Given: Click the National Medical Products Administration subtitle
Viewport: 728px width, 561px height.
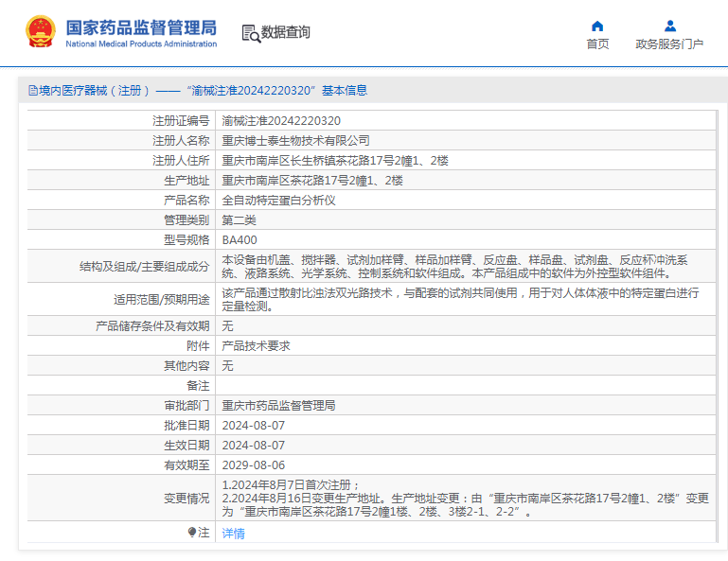Looking at the screenshot, I should [141, 44].
